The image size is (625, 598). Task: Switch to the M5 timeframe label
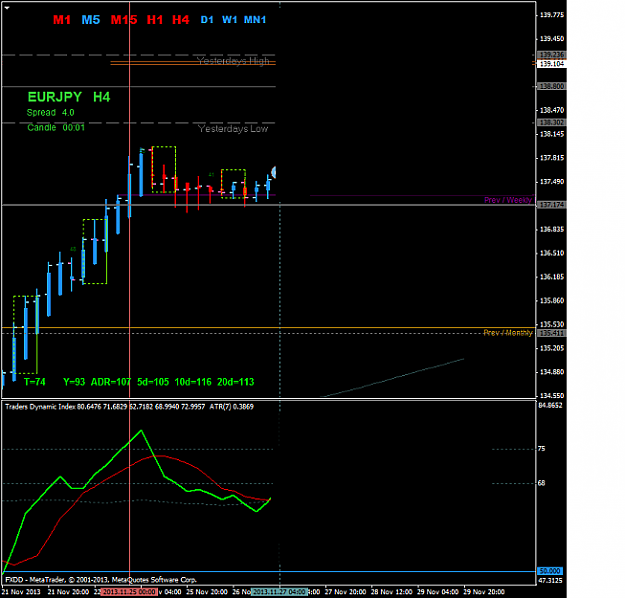(91, 20)
